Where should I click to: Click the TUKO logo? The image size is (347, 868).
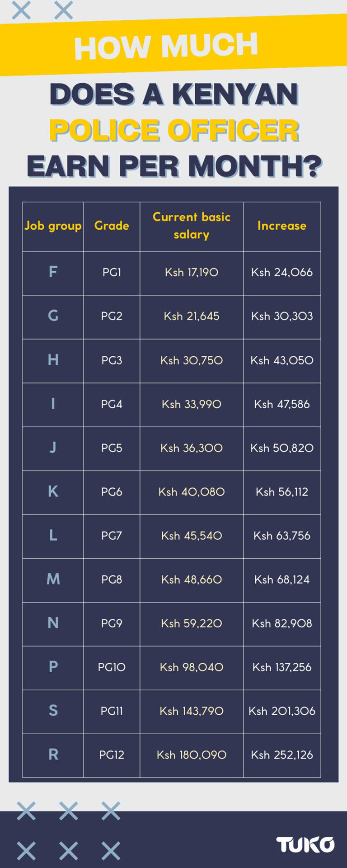coord(305,844)
